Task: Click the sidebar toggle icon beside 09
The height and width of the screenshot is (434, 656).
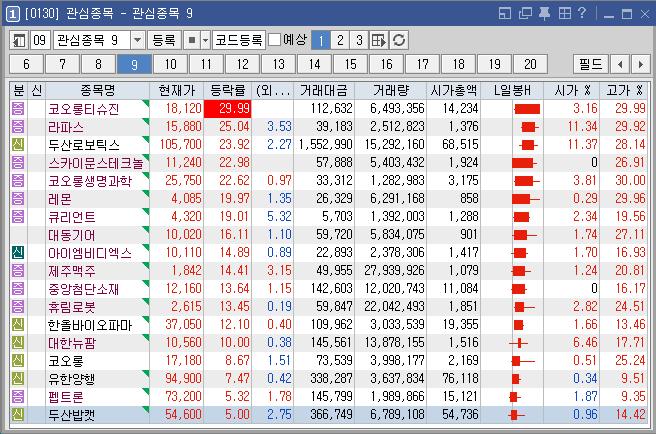Action: 19,41
